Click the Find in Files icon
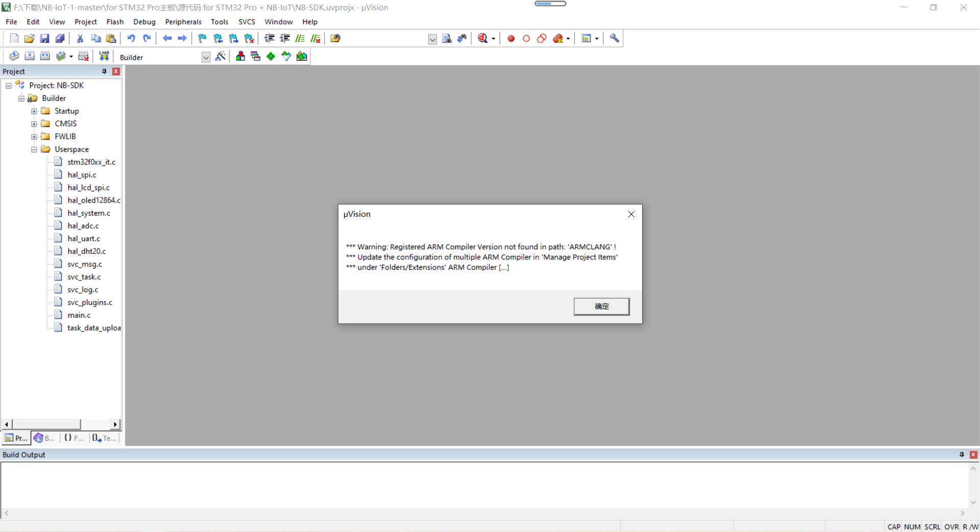Screen dimensions: 980x532 point(335,38)
